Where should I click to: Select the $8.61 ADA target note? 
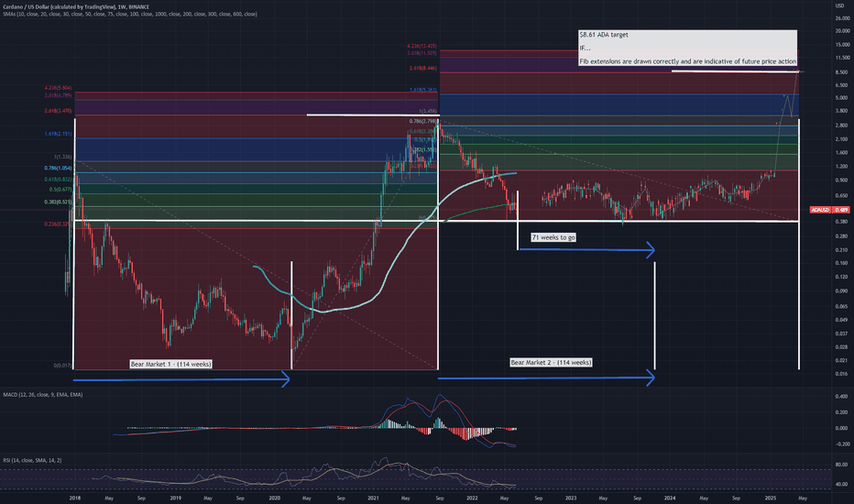[x=688, y=48]
